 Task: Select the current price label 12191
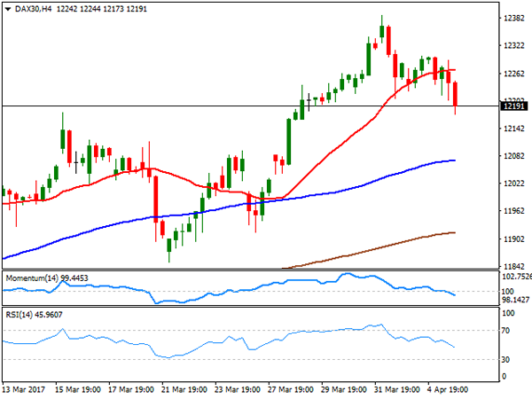514,106
